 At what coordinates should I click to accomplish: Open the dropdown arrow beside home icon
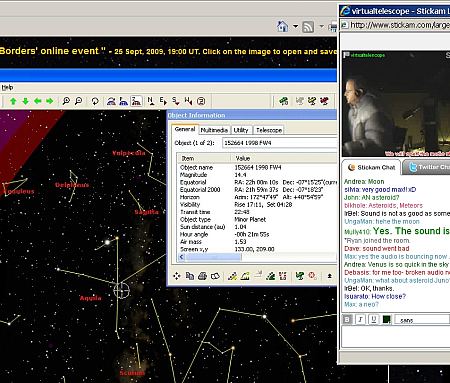click(295, 26)
